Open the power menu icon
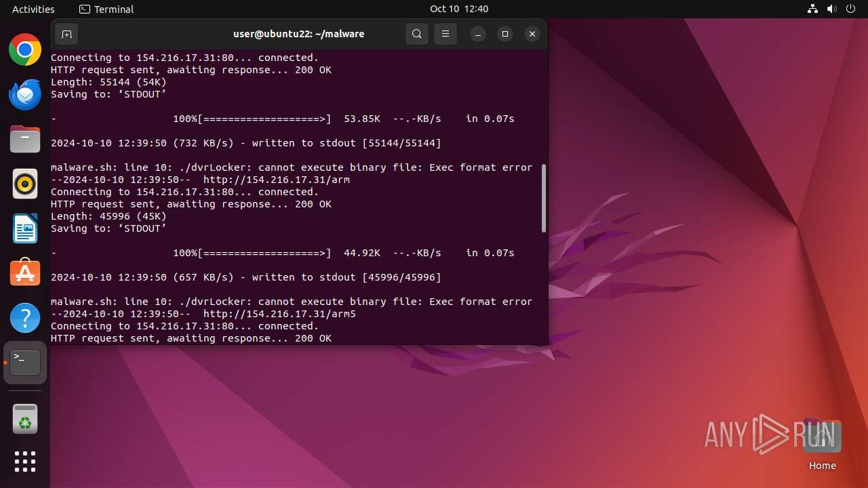Image resolution: width=868 pixels, height=488 pixels. pos(851,9)
